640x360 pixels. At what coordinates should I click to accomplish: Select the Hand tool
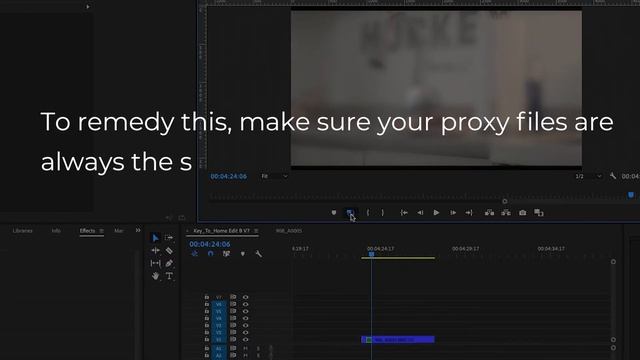(156, 276)
